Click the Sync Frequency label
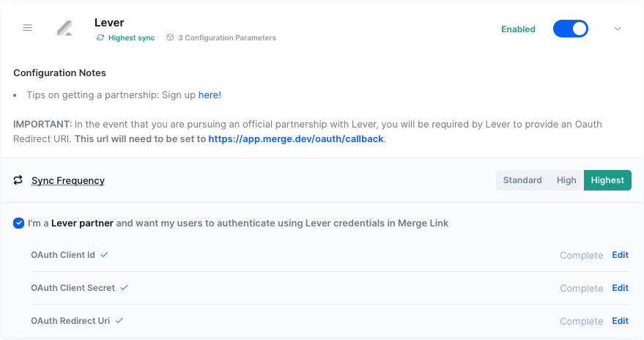 click(68, 180)
